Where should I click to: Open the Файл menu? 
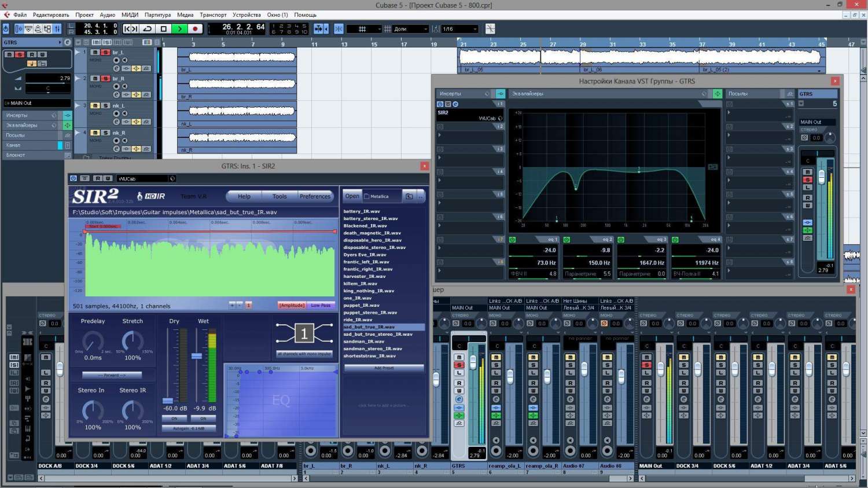20,15
